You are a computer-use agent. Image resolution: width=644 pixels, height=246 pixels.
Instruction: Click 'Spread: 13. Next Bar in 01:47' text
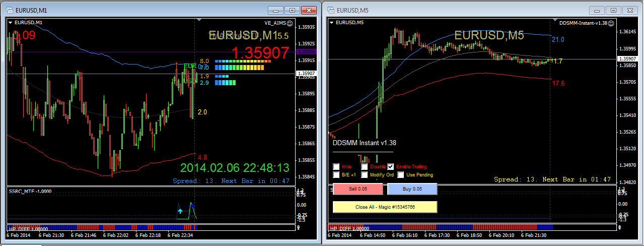click(x=552, y=179)
